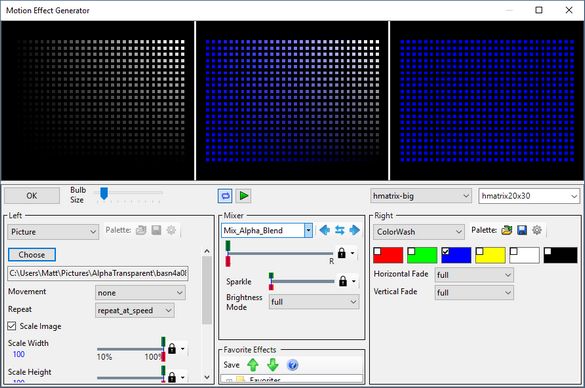Toggle the loop playback button
Screen dimensions: 585x388
(225, 196)
